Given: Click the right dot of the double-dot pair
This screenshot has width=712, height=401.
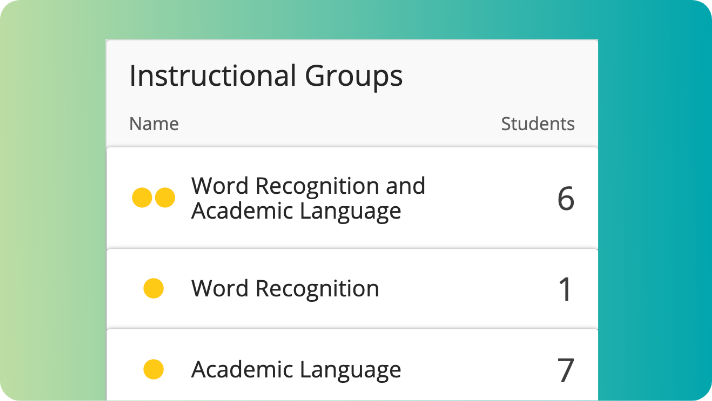Looking at the screenshot, I should click(x=164, y=198).
